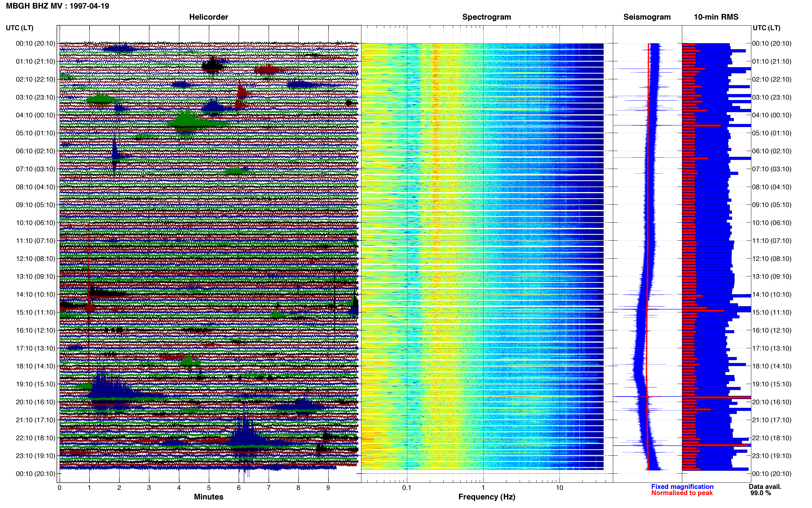Select the Helicorder panel heading
This screenshot has width=812, height=508.
[209, 17]
